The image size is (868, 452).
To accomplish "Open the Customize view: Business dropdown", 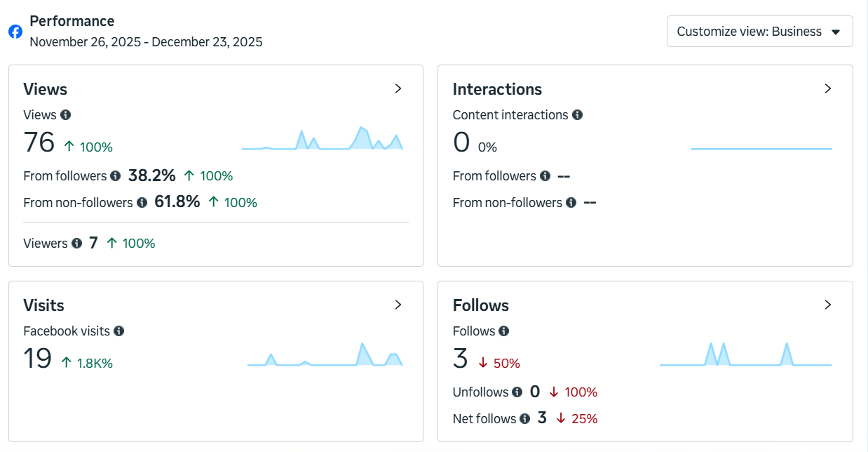I will tap(759, 32).
